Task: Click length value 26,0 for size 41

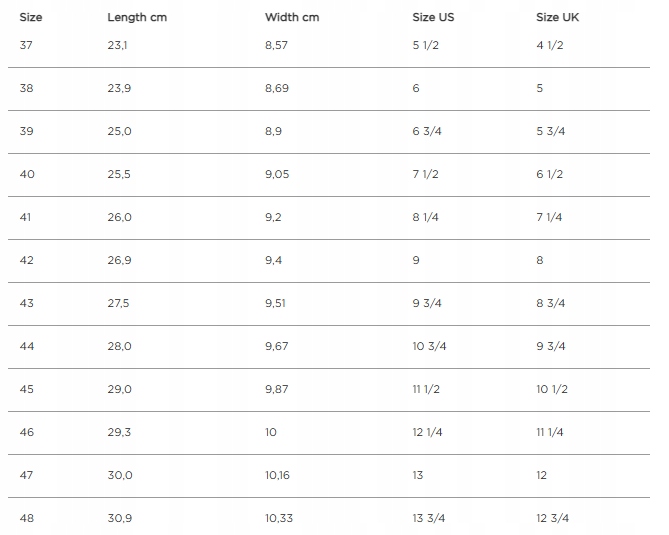Action: tap(119, 217)
